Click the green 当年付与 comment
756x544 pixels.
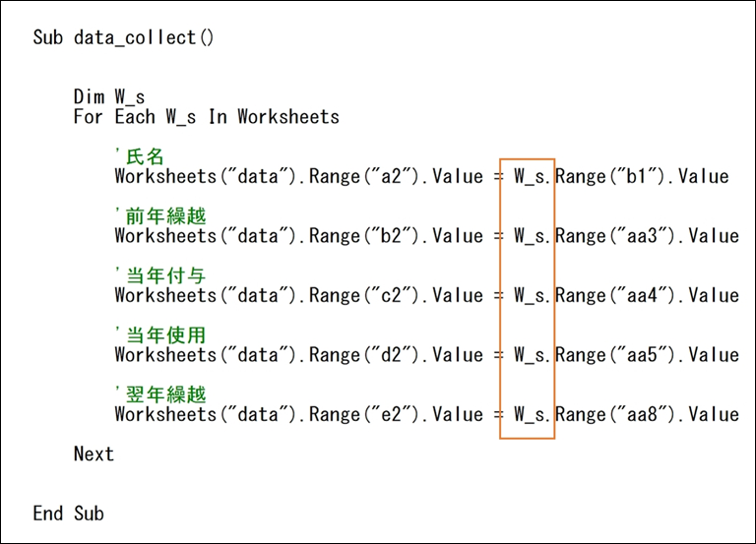pyautogui.click(x=160, y=275)
